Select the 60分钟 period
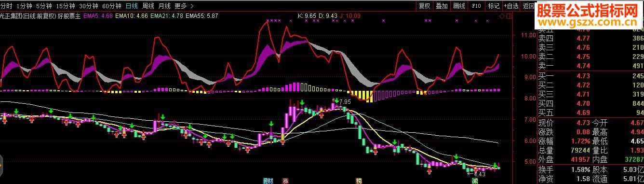The height and width of the screenshot is (184, 644). coord(112,6)
